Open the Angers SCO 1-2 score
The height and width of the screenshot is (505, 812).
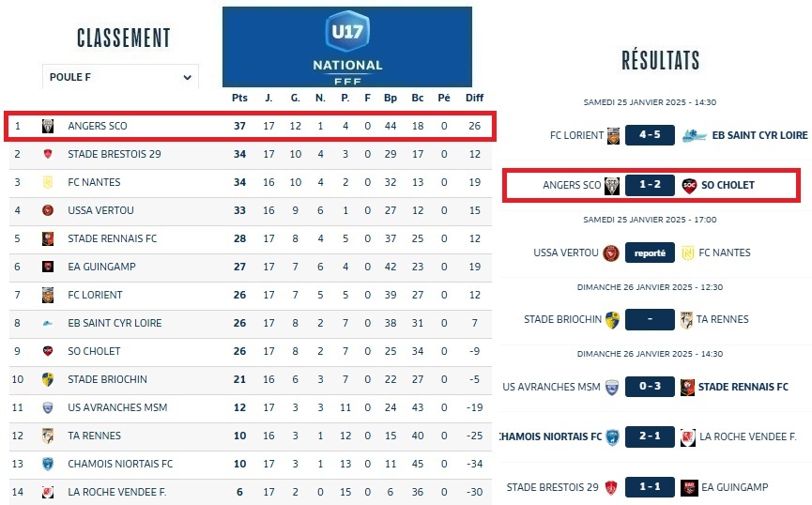click(x=650, y=185)
